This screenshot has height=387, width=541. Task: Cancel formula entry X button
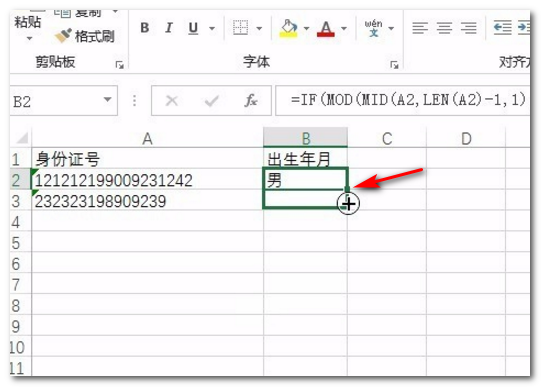click(171, 101)
